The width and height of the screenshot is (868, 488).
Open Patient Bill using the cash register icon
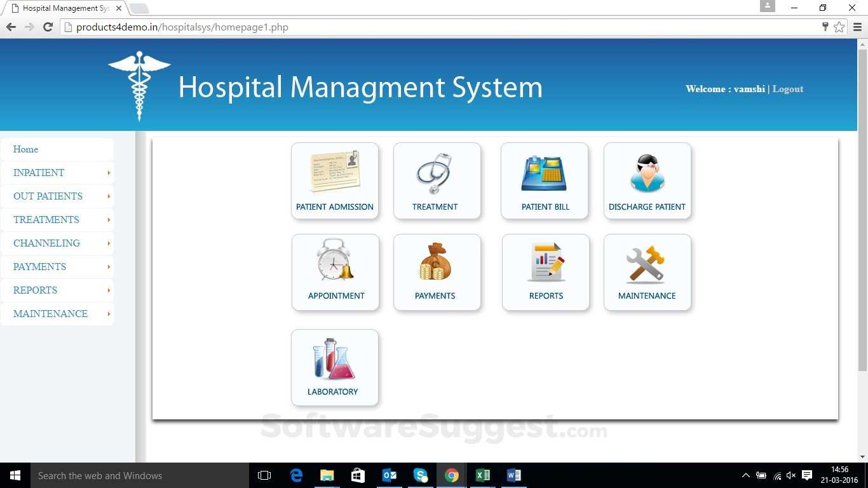click(544, 172)
